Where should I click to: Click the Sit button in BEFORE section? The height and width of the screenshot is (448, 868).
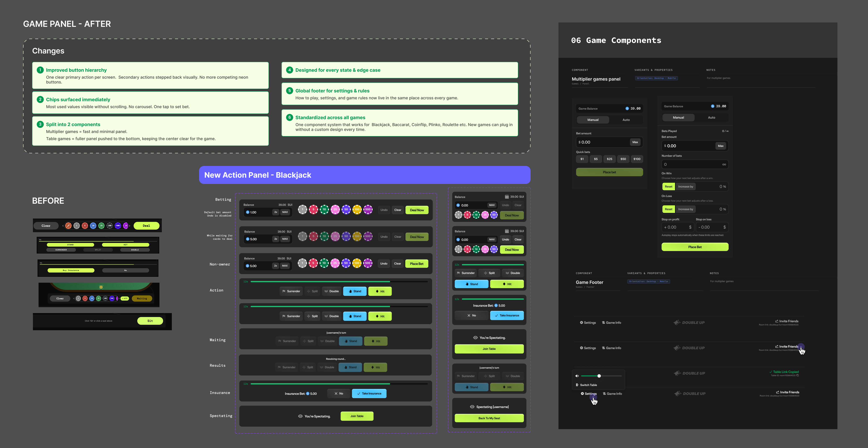click(x=150, y=321)
